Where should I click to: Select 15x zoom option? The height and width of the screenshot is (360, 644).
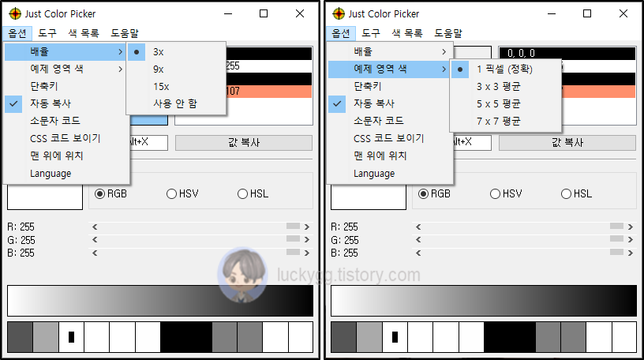click(x=177, y=87)
